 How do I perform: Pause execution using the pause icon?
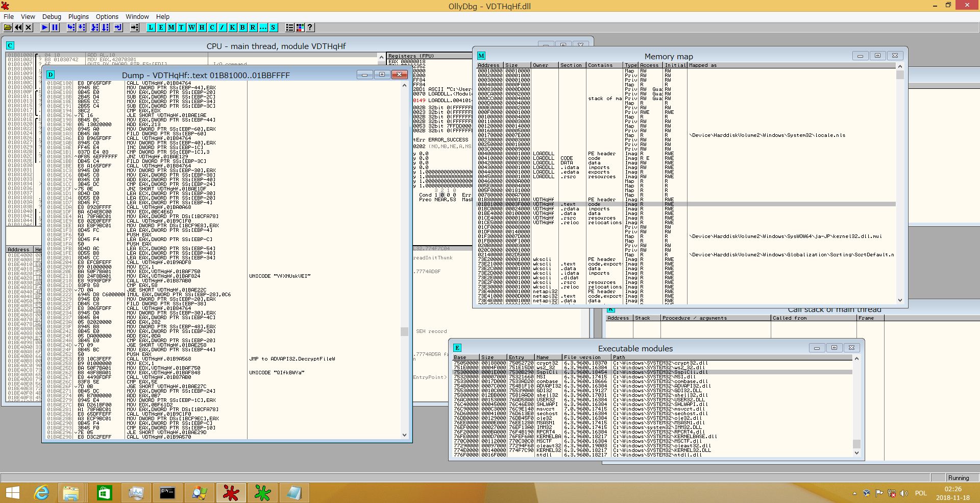[55, 28]
